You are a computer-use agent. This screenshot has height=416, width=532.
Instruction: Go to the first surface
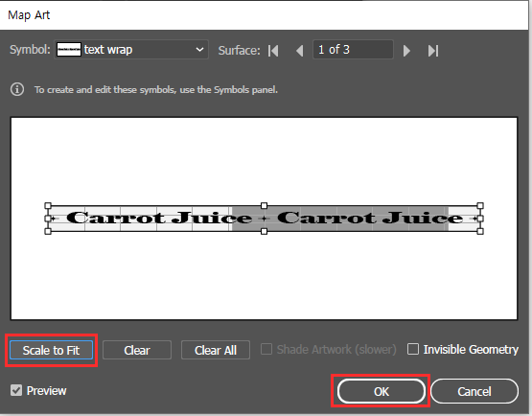273,51
